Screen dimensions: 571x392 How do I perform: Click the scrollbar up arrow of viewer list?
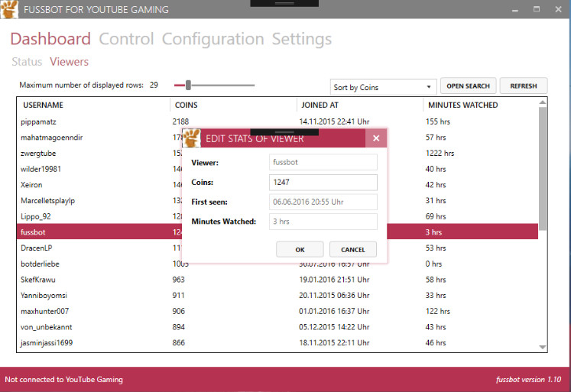coord(543,102)
